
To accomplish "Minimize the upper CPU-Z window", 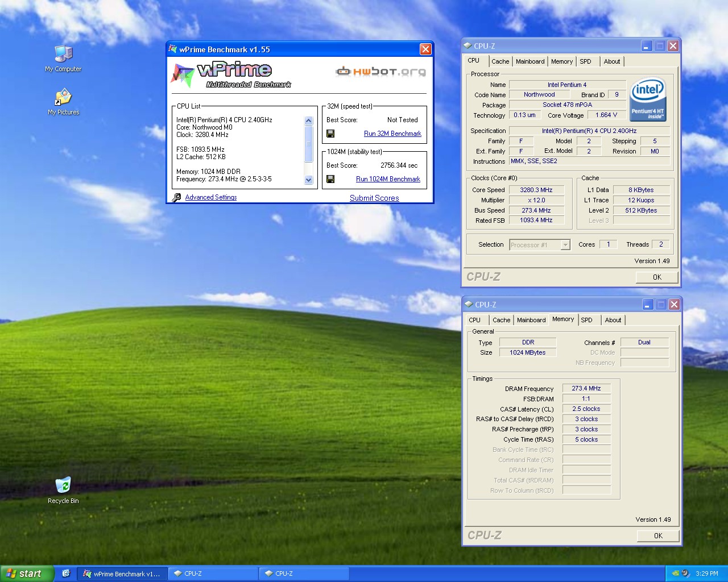I will coord(646,46).
